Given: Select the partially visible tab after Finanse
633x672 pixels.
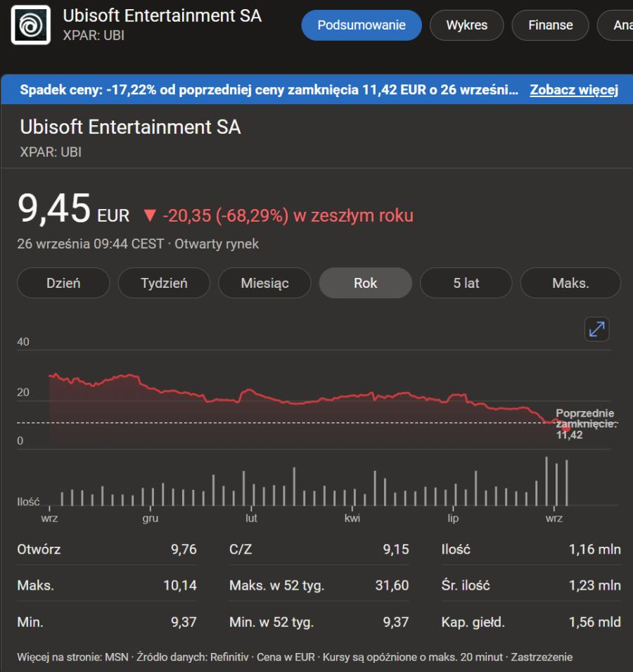Looking at the screenshot, I should pyautogui.click(x=619, y=25).
